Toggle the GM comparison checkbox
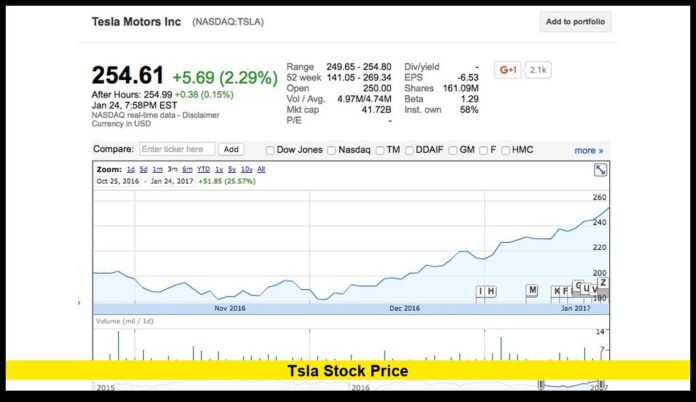 click(454, 150)
